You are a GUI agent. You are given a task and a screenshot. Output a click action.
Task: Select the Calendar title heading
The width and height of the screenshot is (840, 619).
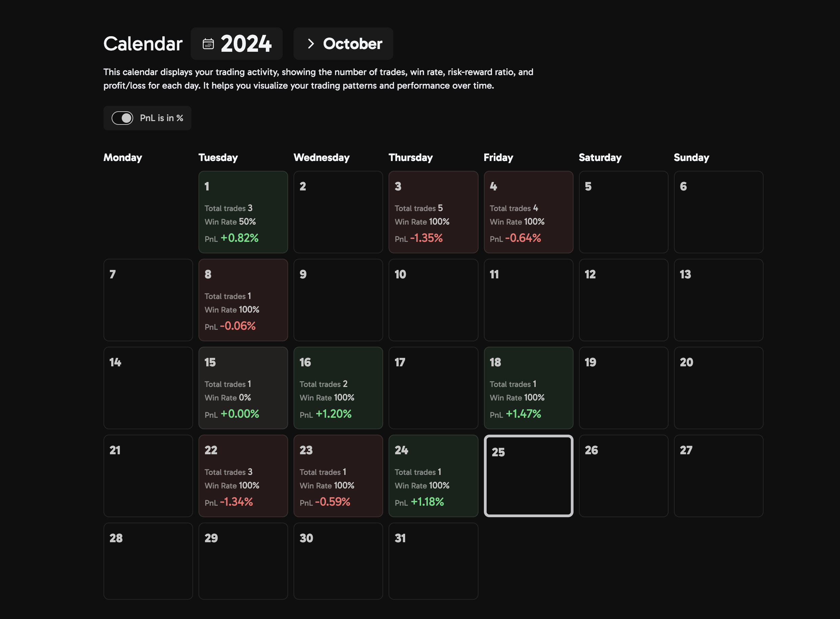click(x=143, y=43)
